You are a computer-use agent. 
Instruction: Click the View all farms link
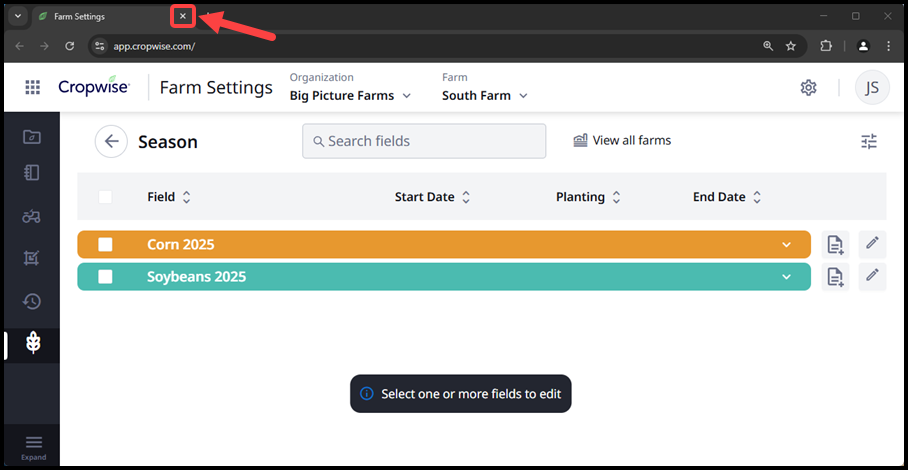(622, 141)
